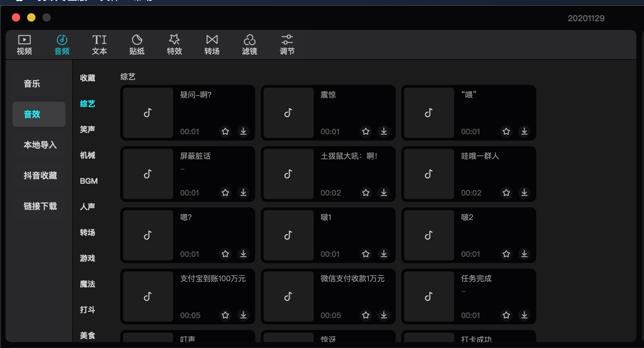
Task: Preview the 任务完成 sound thumbnail
Action: (x=429, y=296)
